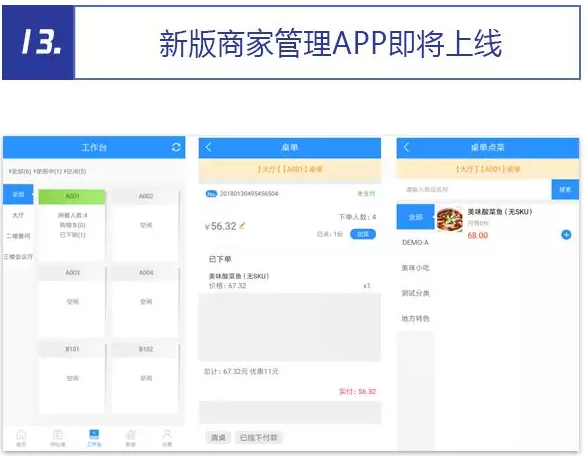Filter tables by 空闲(5)

(x=75, y=171)
